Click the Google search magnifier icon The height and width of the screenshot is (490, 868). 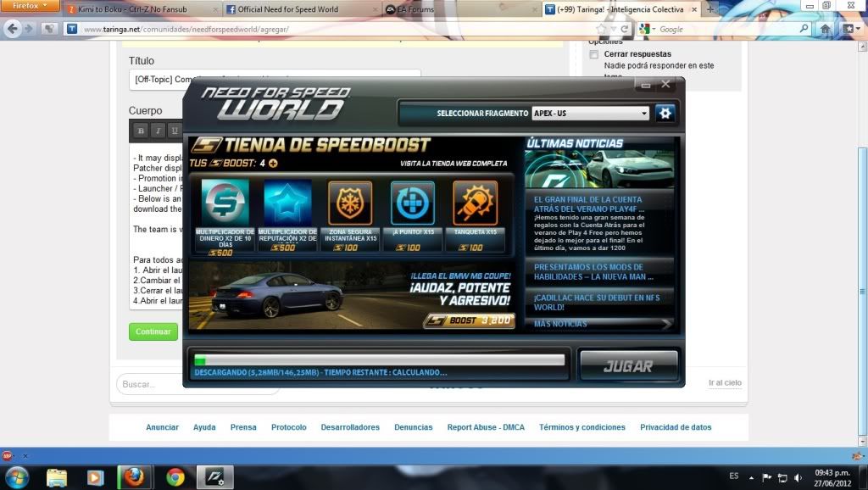804,28
